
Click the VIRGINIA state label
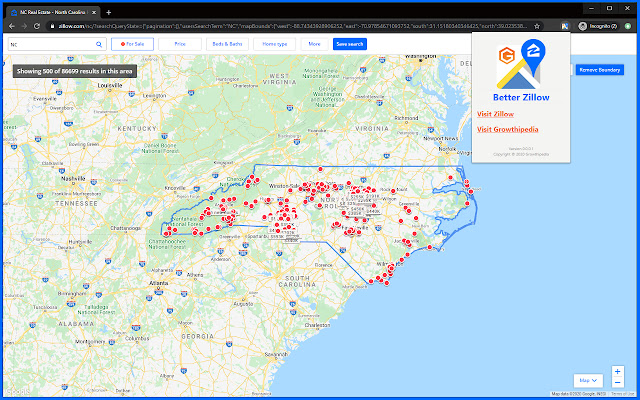[x=371, y=128]
